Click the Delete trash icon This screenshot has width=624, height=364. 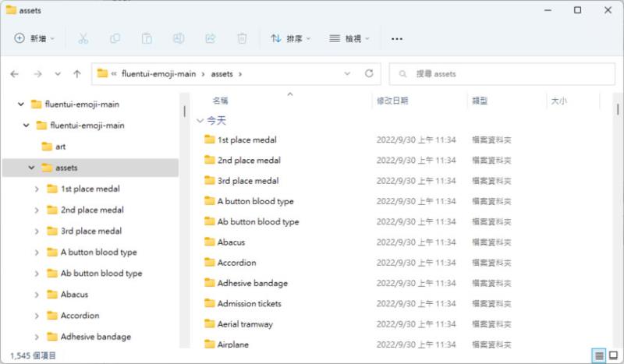pos(242,39)
